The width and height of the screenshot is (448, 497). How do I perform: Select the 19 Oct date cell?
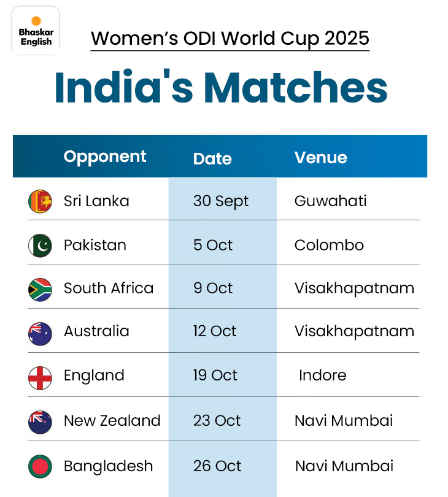215,376
